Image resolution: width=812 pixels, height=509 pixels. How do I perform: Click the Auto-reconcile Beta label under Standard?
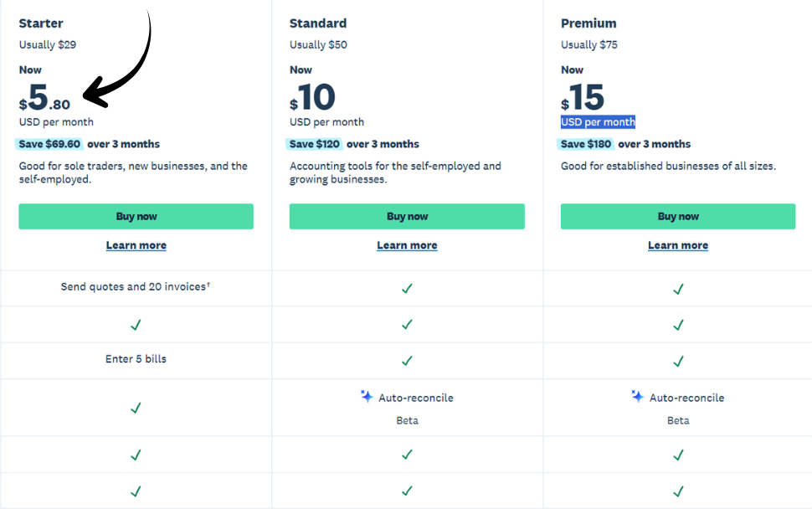click(407, 409)
